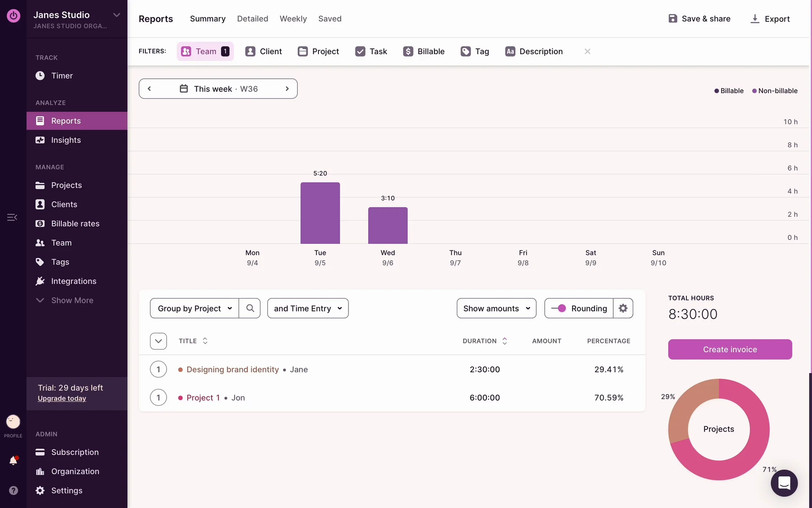Toggle the Billable legend item

tap(729, 91)
